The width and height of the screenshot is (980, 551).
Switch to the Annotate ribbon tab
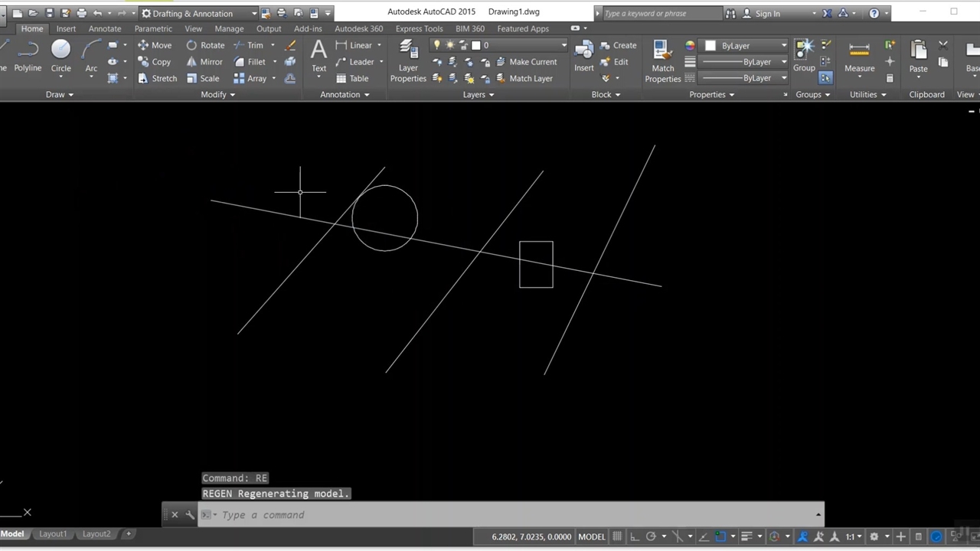click(105, 29)
